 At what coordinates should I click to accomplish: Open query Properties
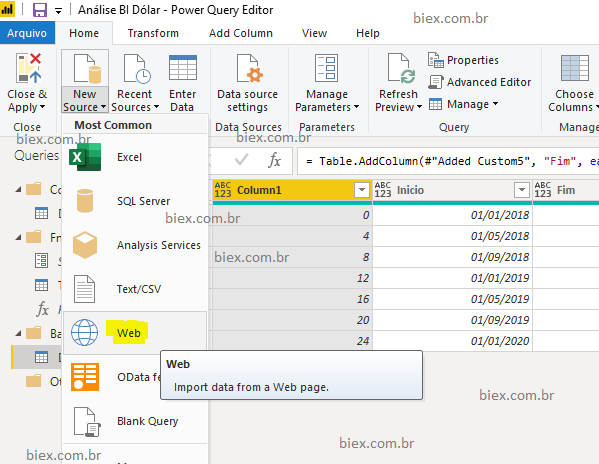(463, 60)
